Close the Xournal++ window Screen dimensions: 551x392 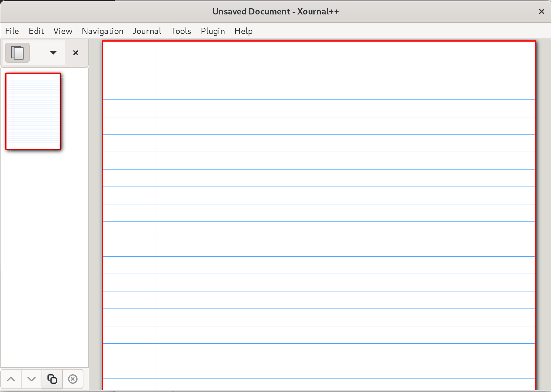click(541, 12)
